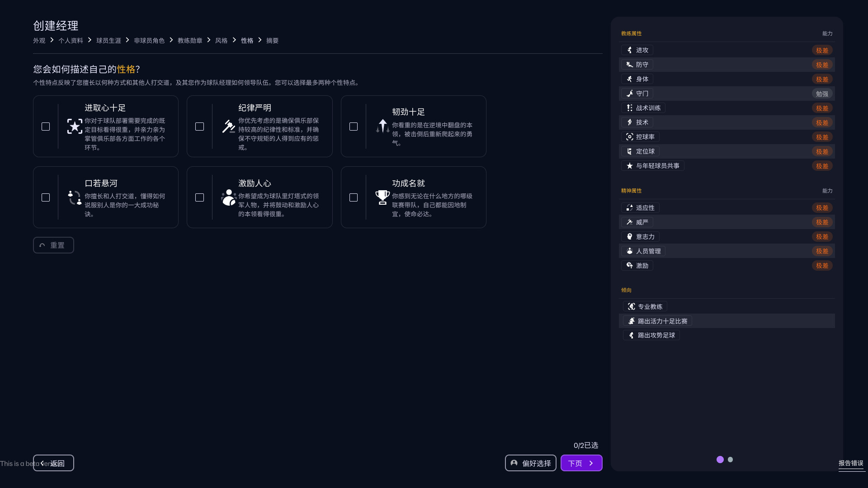
Task: Click the 重置 reset button
Action: point(53,245)
